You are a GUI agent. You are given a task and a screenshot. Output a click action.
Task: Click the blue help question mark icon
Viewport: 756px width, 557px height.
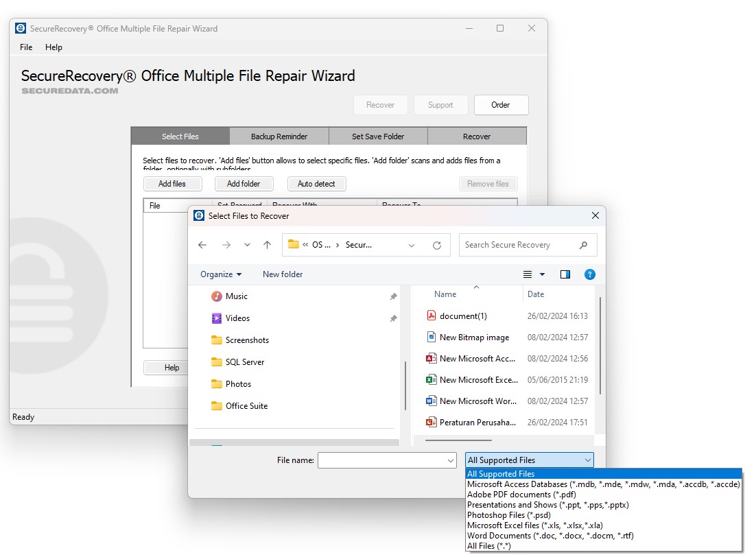pos(589,274)
